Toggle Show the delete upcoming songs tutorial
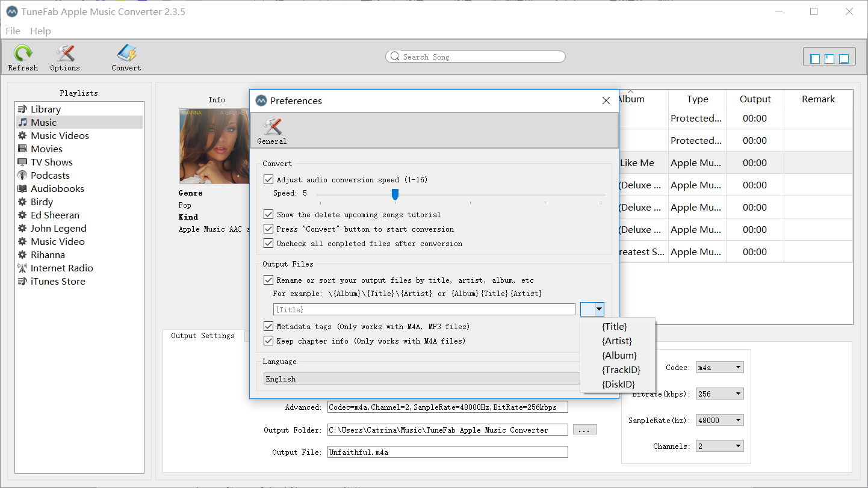 (268, 214)
